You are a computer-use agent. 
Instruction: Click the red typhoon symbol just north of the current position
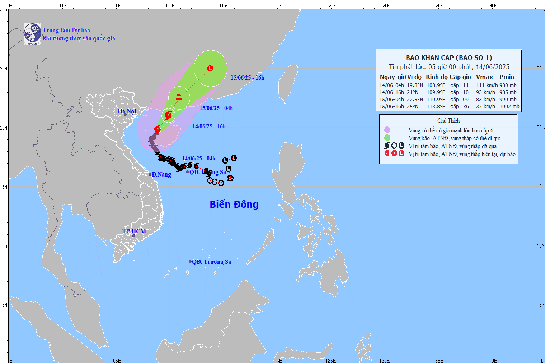coord(168,115)
